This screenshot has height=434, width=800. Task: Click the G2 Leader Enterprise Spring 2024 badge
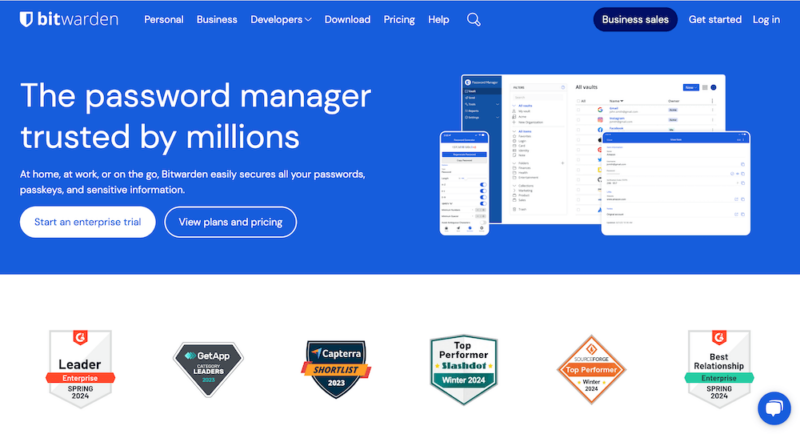click(x=80, y=369)
